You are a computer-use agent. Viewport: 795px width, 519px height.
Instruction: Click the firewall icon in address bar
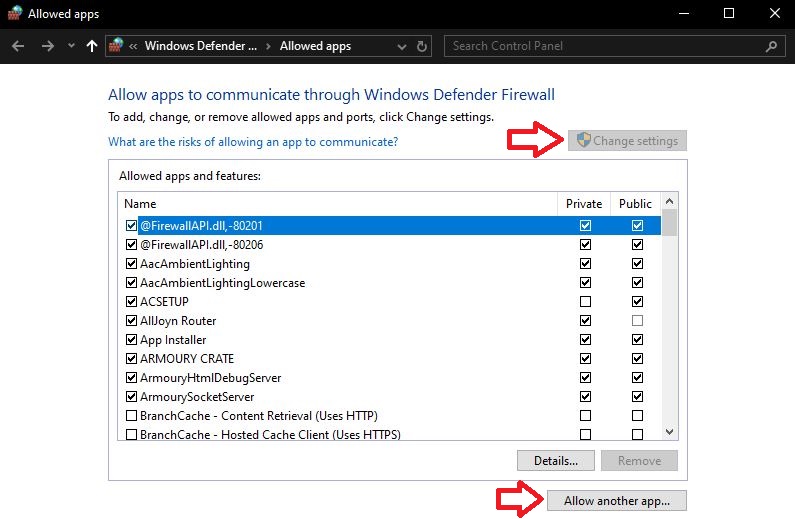pos(117,46)
